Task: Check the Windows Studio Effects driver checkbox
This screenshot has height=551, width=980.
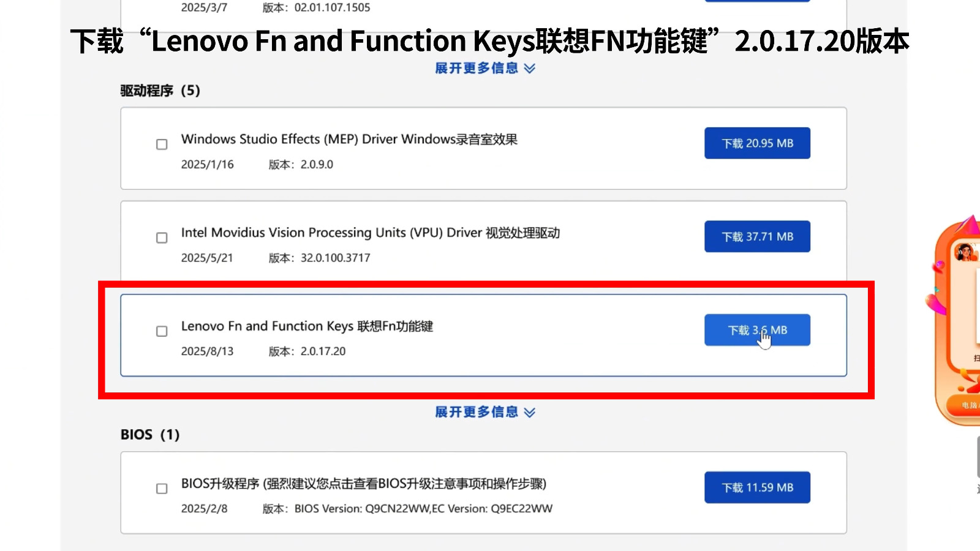Action: point(162,144)
